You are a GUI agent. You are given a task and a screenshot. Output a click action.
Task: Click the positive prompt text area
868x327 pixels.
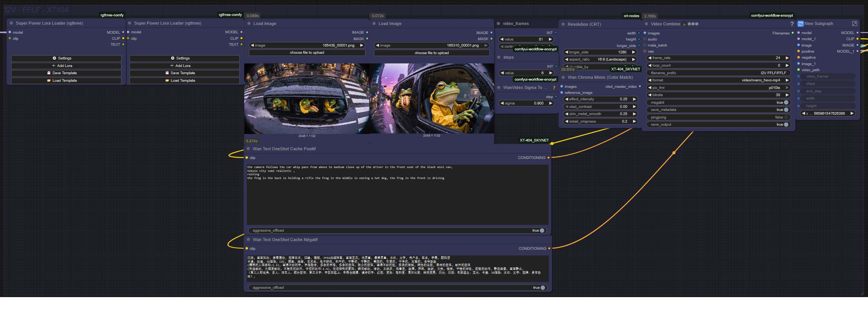click(397, 195)
